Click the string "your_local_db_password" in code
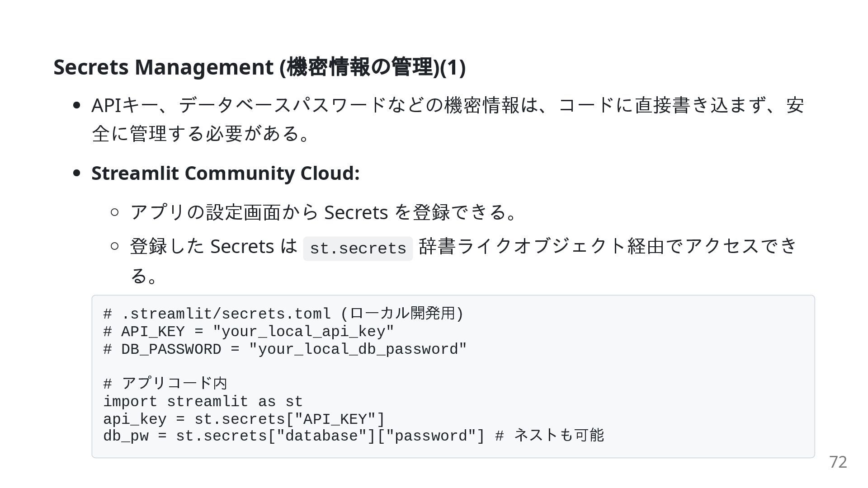Image resolution: width=868 pixels, height=488 pixels. pos(358,349)
